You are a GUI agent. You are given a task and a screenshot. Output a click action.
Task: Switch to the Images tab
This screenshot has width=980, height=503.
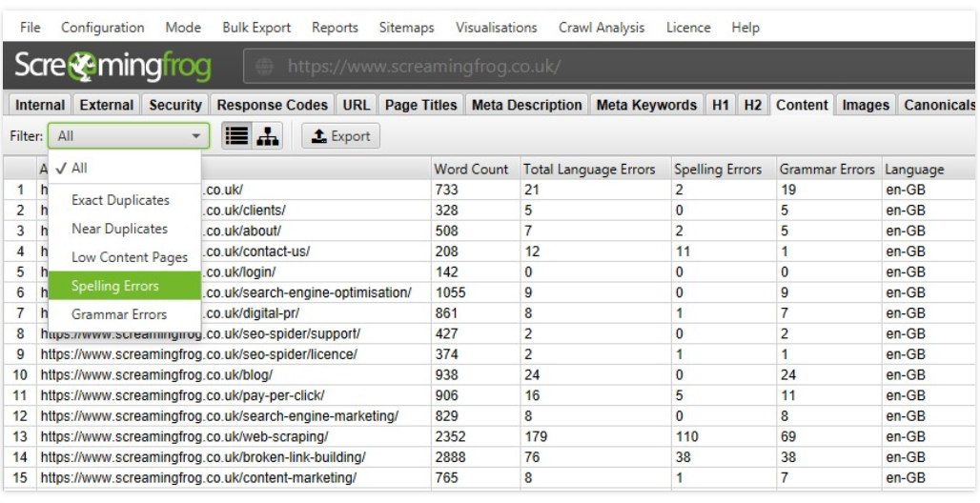(x=866, y=105)
